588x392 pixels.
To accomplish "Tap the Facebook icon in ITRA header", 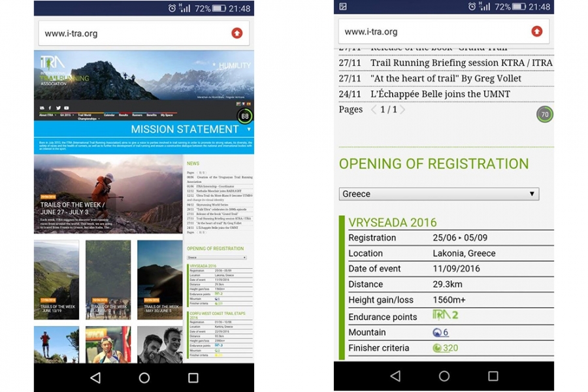I will pyautogui.click(x=50, y=108).
